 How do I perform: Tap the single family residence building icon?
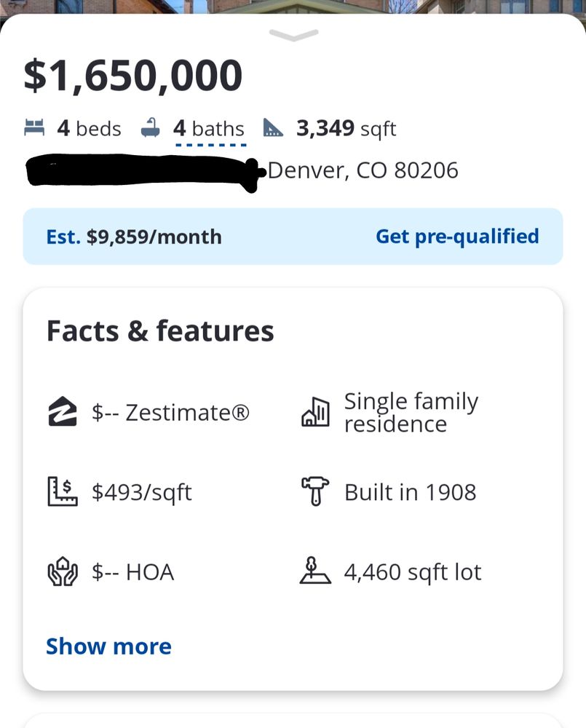coord(315,412)
